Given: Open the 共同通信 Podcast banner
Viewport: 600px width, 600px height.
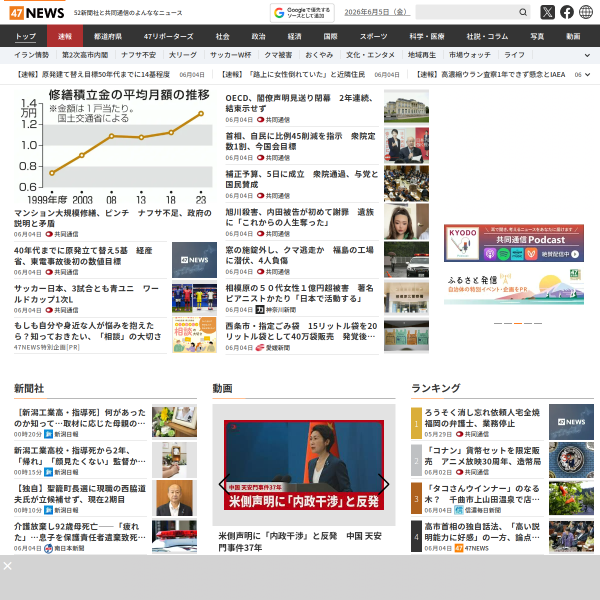Looking at the screenshot, I should tap(514, 243).
